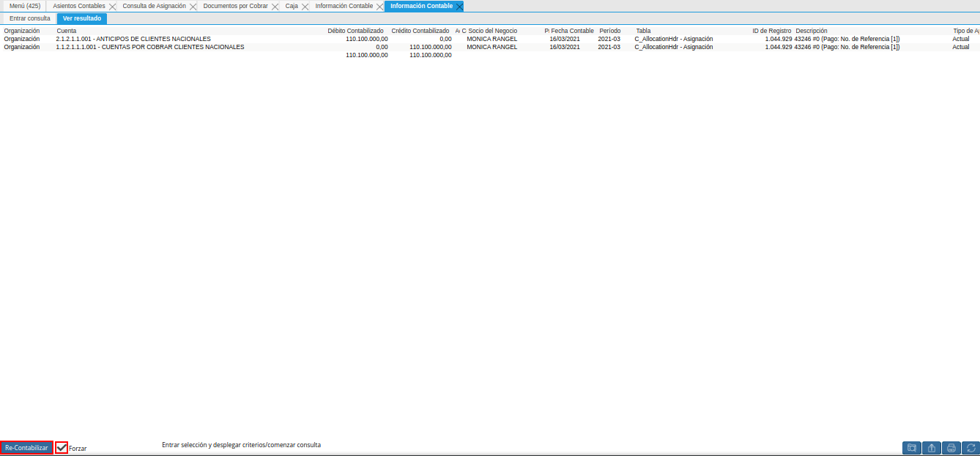Screen dimensions: 980x456
Task: Select the Ver resultado sub-tab
Action: point(82,18)
